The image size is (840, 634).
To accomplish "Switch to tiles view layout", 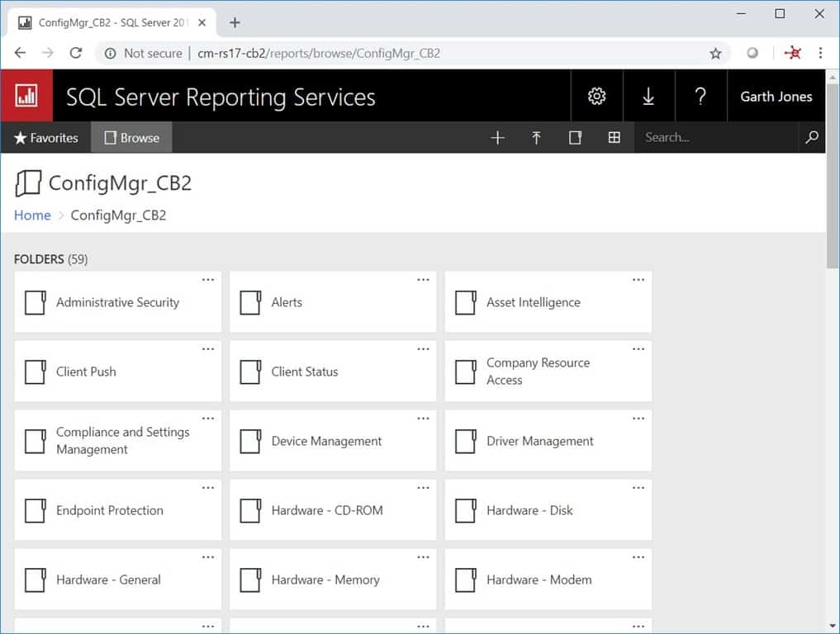I will tap(615, 137).
